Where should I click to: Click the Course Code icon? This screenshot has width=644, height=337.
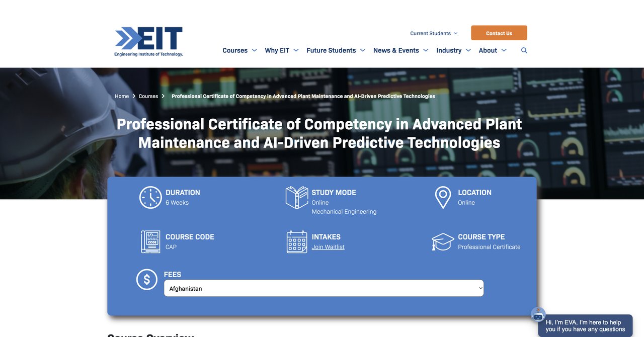pyautogui.click(x=150, y=241)
